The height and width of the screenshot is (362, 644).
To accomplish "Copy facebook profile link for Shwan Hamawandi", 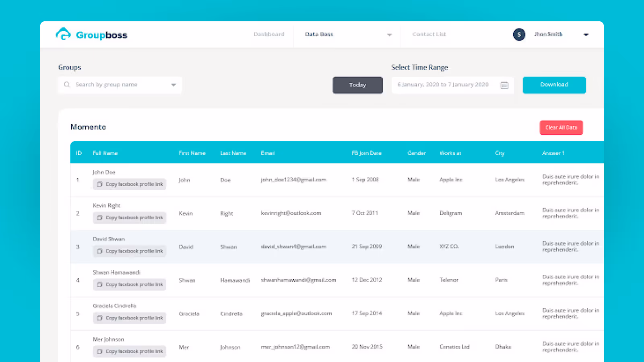I will pyautogui.click(x=130, y=284).
